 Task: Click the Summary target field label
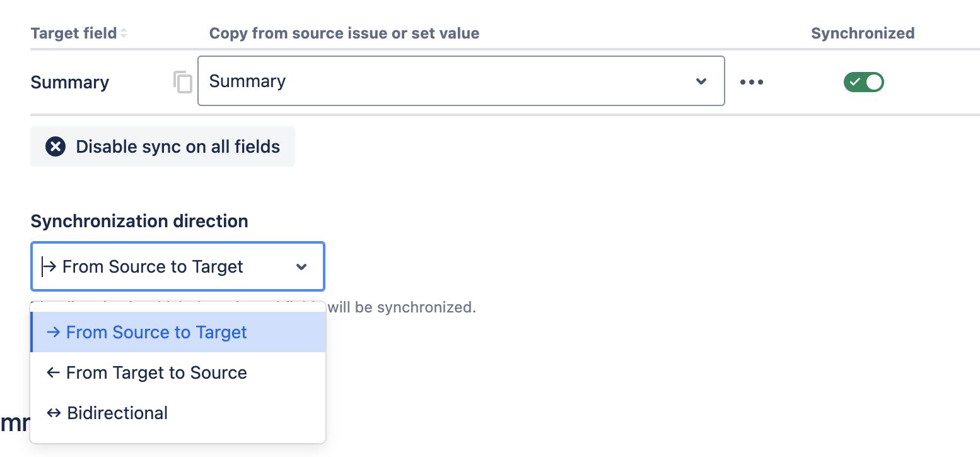[70, 83]
